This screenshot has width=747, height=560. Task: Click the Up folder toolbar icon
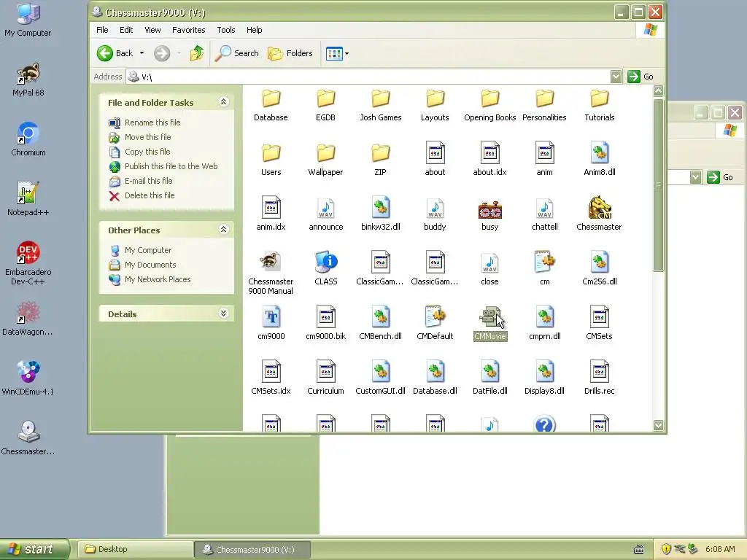point(197,52)
